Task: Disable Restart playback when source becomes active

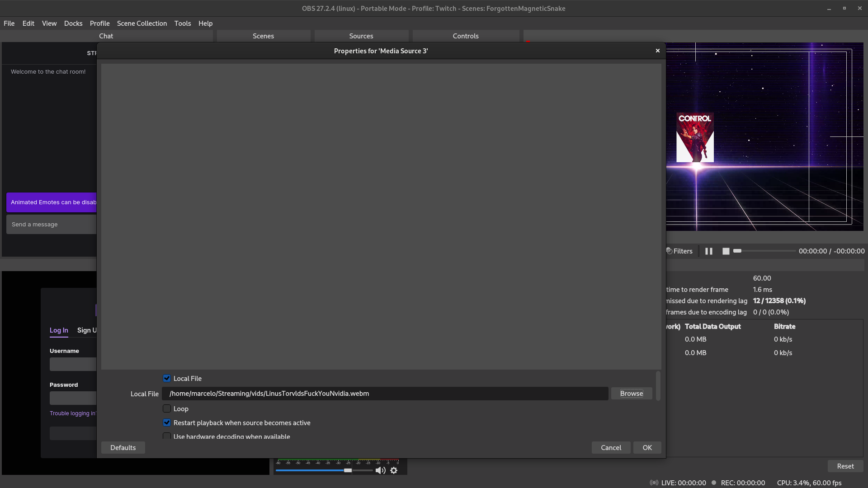Action: pyautogui.click(x=167, y=422)
